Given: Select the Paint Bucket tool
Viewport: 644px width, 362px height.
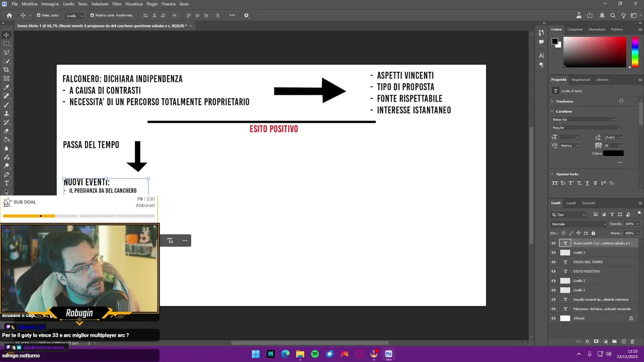Looking at the screenshot, I should click(7, 140).
